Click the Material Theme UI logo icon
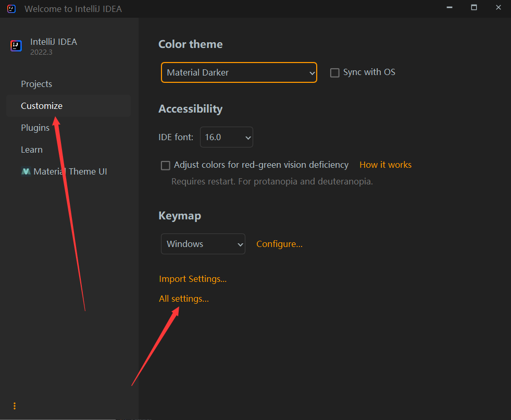 click(26, 171)
